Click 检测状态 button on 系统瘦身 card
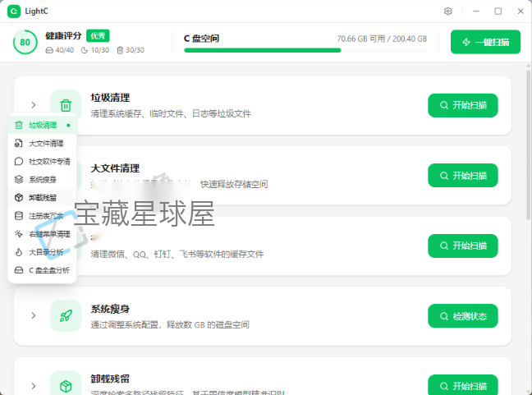The image size is (532, 395). point(463,316)
